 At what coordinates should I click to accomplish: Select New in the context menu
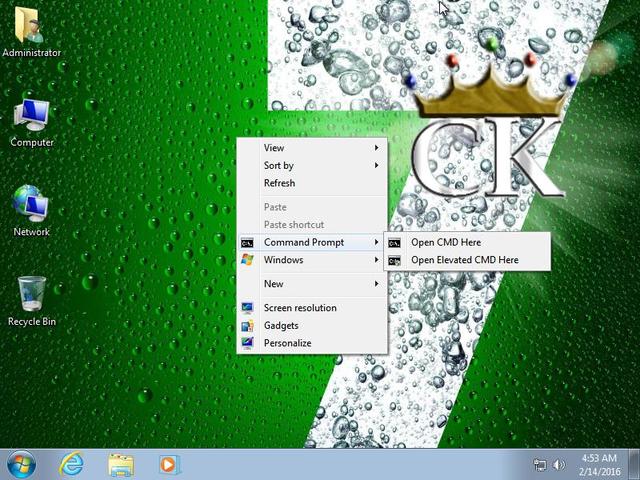(x=312, y=284)
